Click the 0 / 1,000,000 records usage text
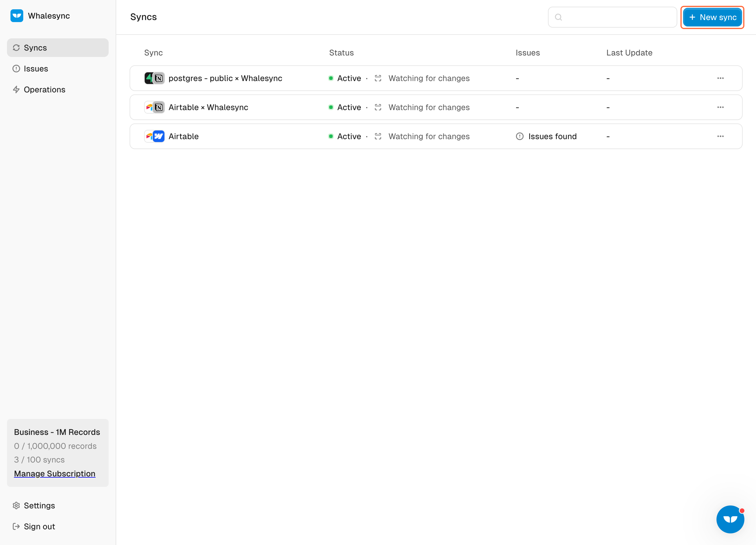 click(55, 446)
